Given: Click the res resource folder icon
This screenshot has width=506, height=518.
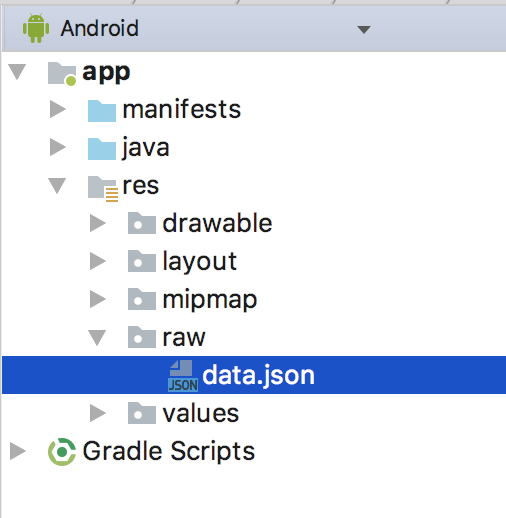Looking at the screenshot, I should pos(103,188).
